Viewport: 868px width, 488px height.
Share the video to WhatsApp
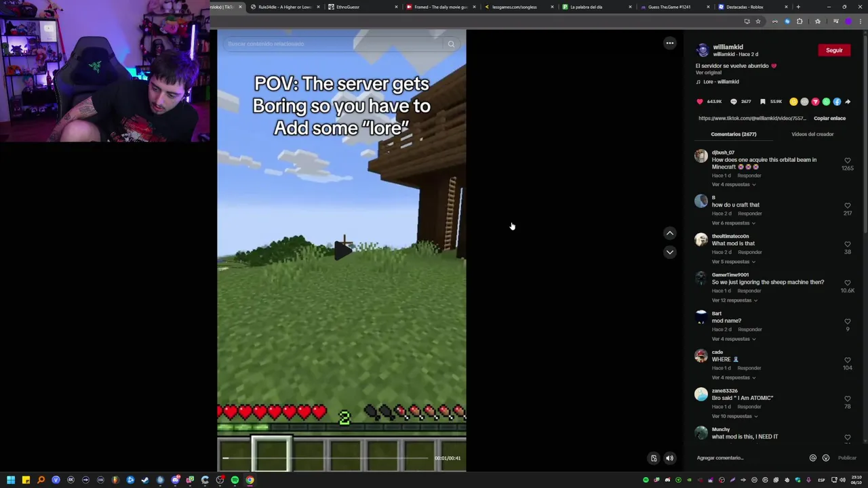click(x=826, y=102)
